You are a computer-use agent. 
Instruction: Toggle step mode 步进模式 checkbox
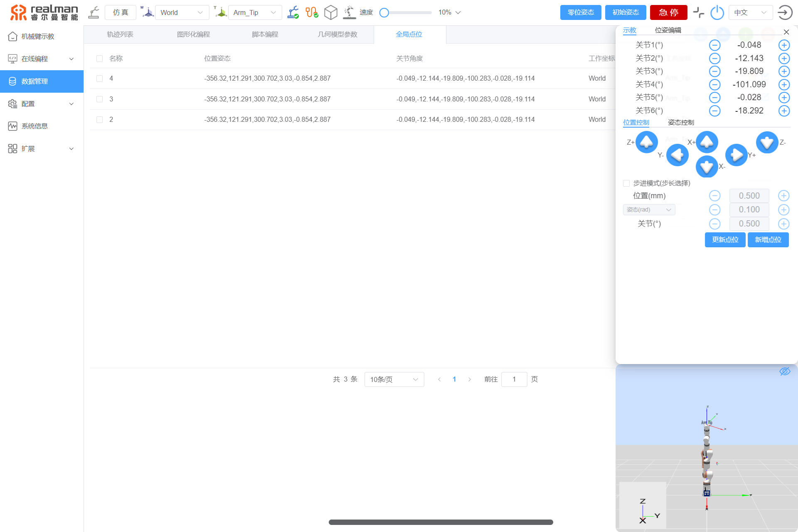626,183
